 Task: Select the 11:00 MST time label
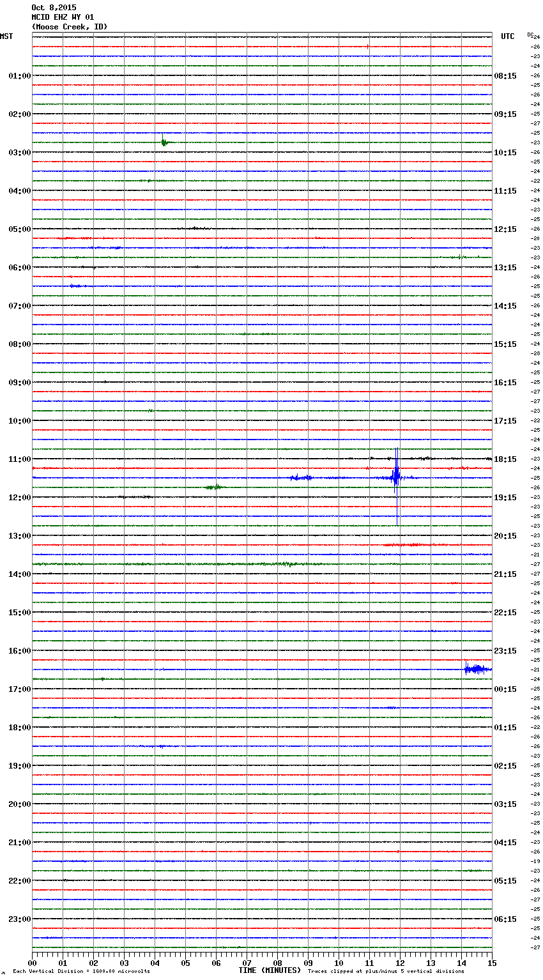click(x=19, y=459)
